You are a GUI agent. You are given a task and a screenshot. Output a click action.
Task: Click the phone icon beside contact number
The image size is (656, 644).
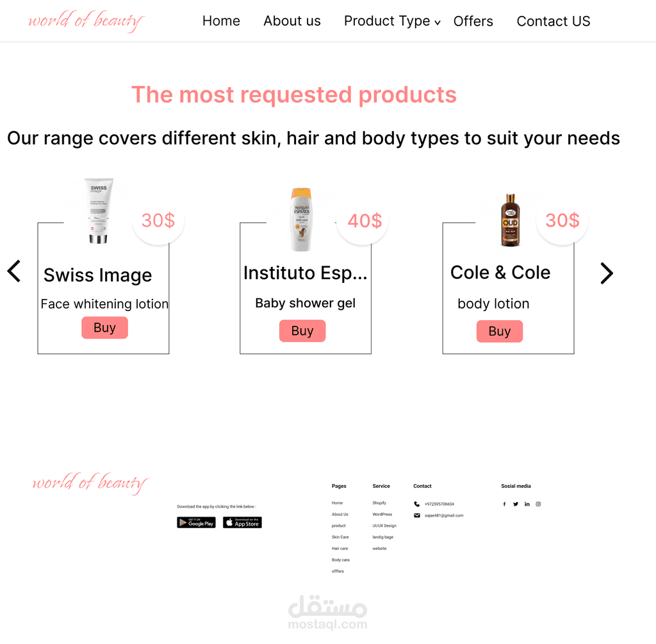pos(416,504)
